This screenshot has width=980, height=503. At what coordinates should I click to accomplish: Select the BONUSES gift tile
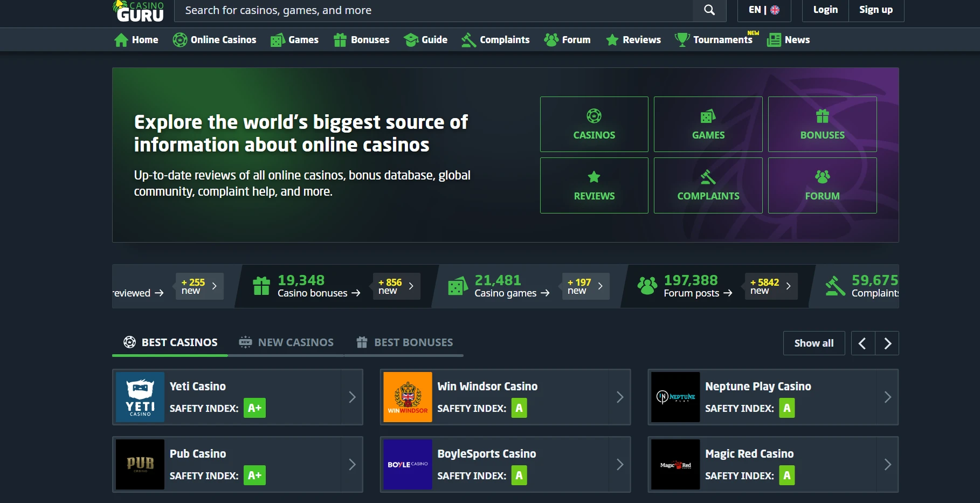(x=822, y=125)
